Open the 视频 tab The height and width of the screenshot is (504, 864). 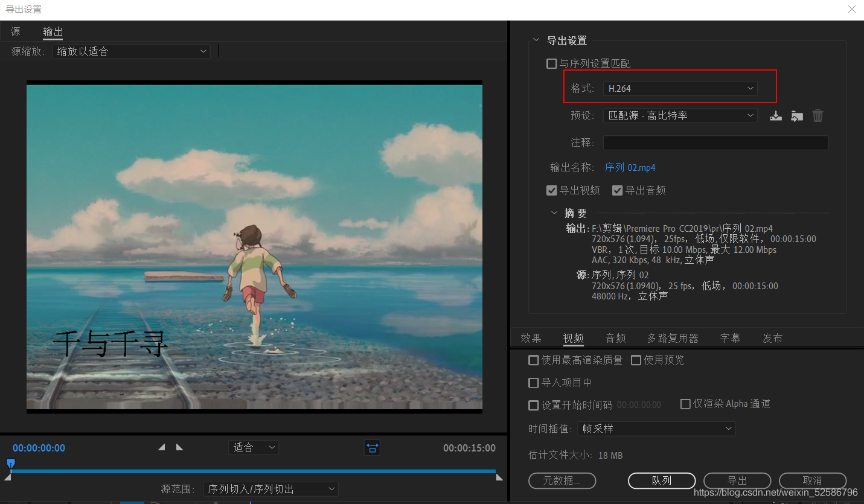coord(573,338)
